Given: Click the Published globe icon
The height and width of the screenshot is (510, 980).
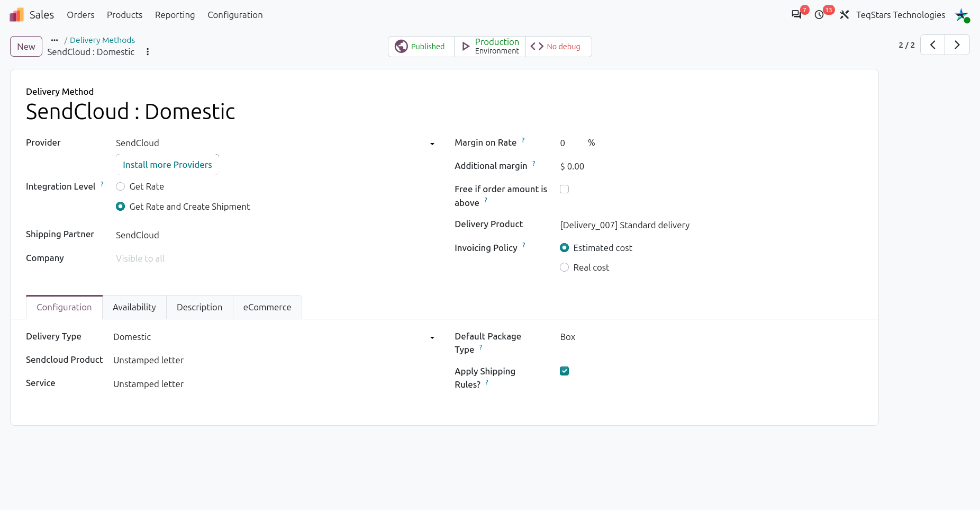Looking at the screenshot, I should click(x=401, y=47).
